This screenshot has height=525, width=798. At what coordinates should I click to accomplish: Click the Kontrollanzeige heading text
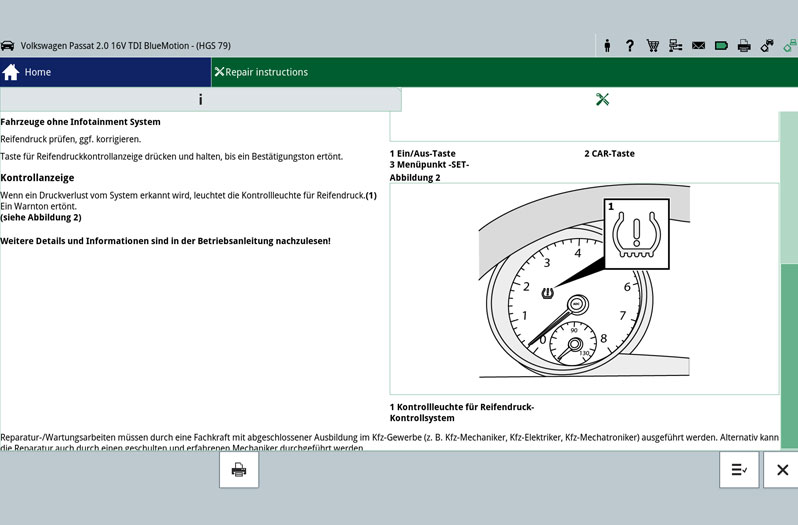point(37,176)
